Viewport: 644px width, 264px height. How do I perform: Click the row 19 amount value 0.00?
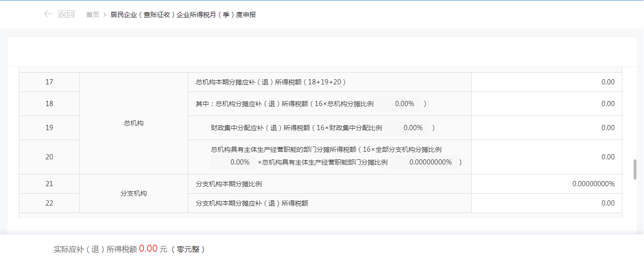pyautogui.click(x=608, y=128)
